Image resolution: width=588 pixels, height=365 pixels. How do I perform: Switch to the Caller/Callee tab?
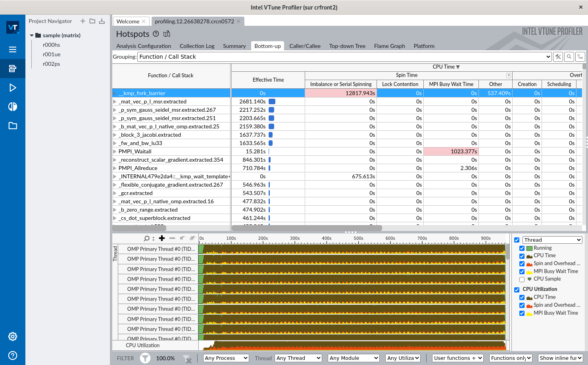(305, 46)
